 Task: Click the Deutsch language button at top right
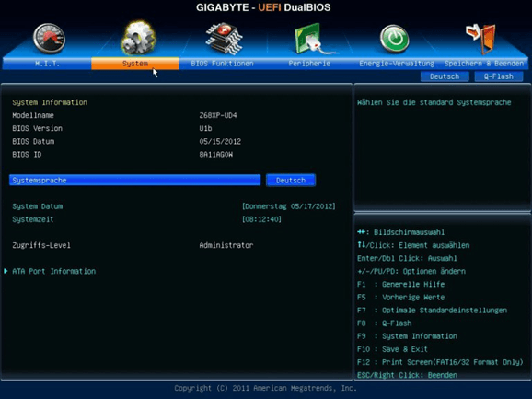[x=445, y=76]
